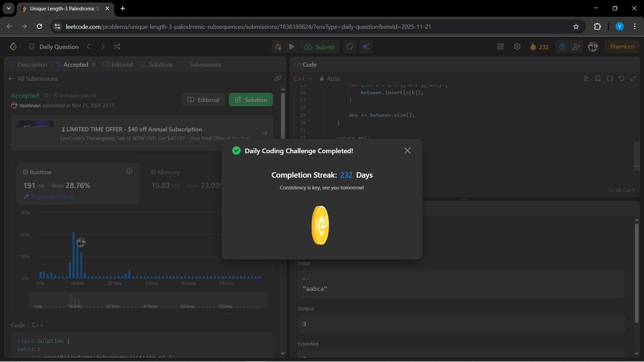Image resolution: width=644 pixels, height=362 pixels.
Task: Start the session timer icon
Action: point(561,47)
